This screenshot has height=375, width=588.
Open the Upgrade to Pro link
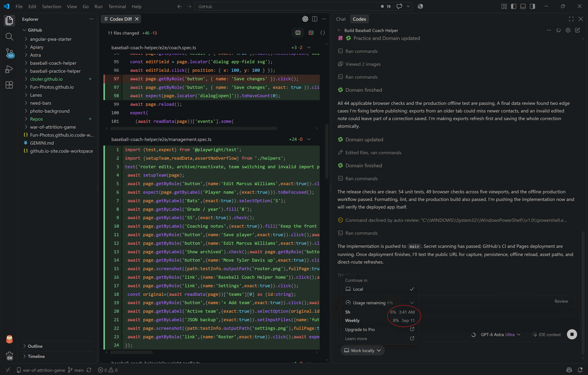pyautogui.click(x=380, y=329)
